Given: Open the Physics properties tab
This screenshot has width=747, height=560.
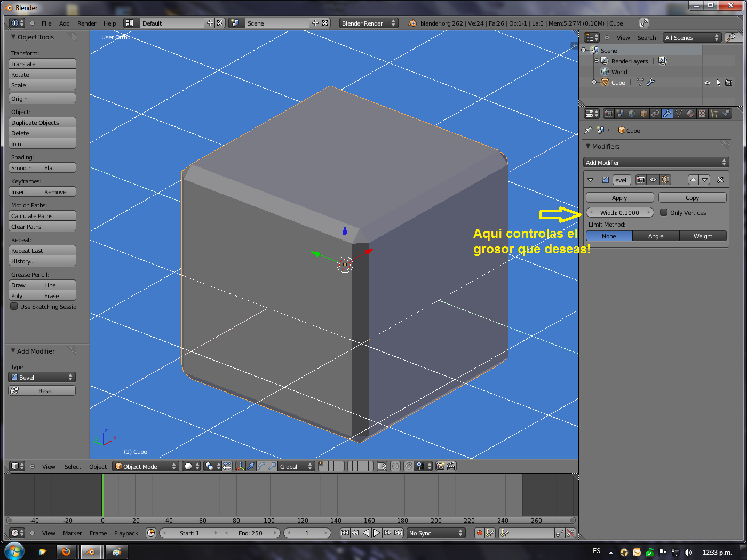Looking at the screenshot, I should (x=726, y=114).
